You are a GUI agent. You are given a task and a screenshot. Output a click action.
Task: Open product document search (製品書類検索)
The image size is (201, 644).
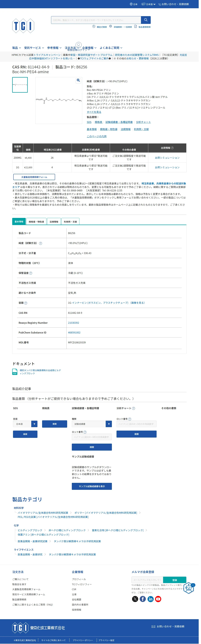pyautogui.click(x=144, y=27)
